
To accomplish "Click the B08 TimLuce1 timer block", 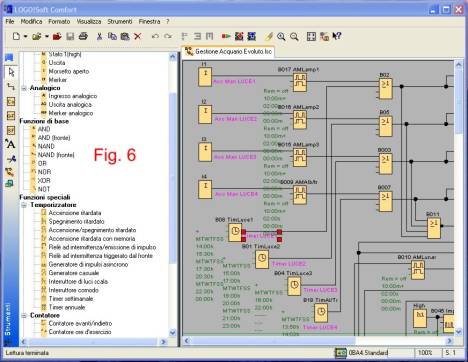I will (235, 232).
